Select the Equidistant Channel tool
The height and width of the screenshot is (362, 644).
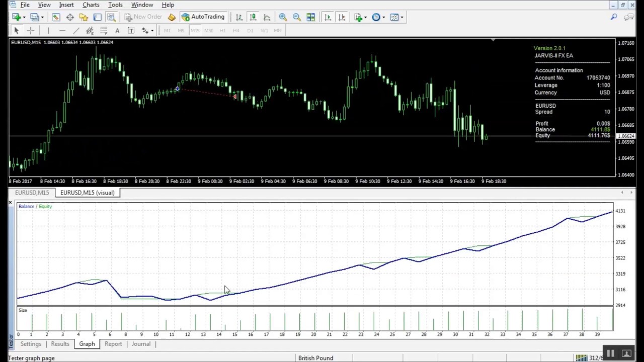90,31
